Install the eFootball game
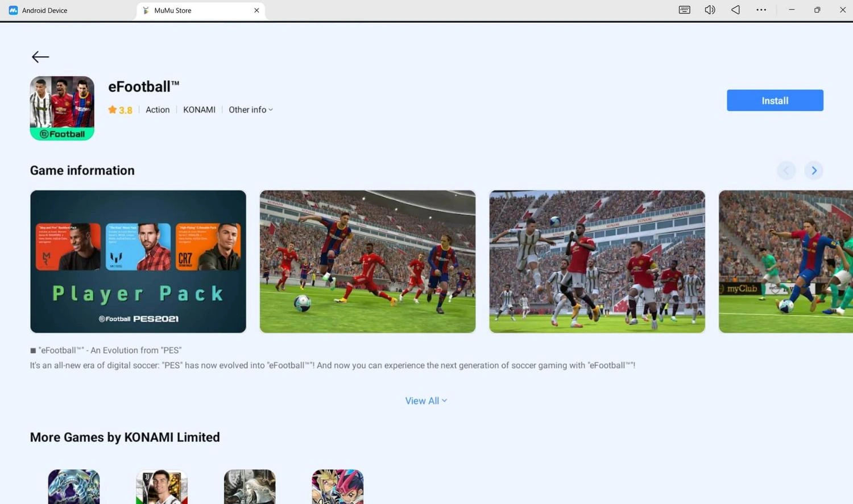Image resolution: width=853 pixels, height=504 pixels. (775, 101)
